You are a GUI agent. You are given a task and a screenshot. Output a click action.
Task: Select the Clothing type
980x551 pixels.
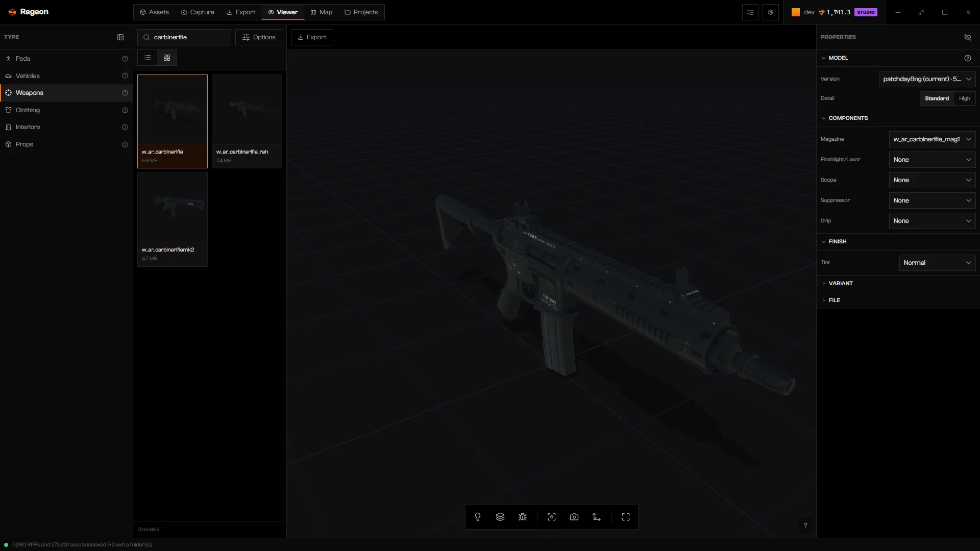(66, 110)
